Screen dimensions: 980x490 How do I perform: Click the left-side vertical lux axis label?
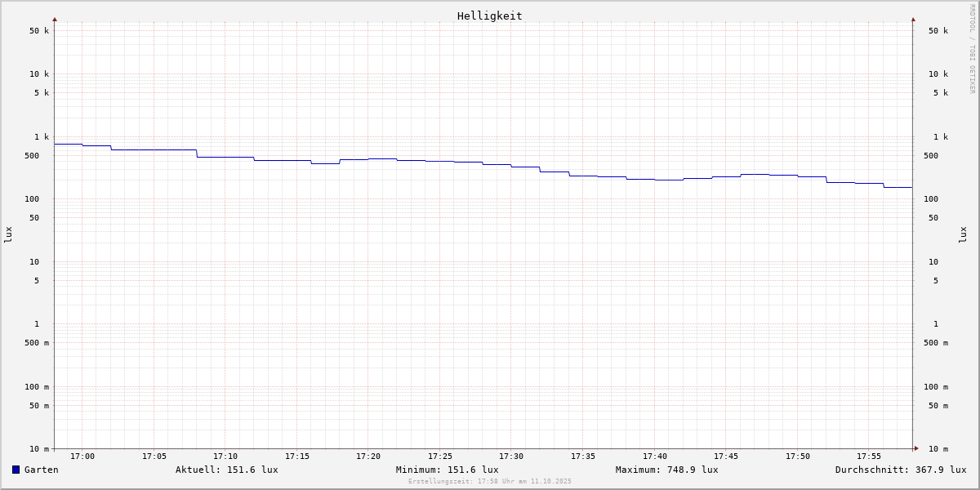[x=8, y=234]
